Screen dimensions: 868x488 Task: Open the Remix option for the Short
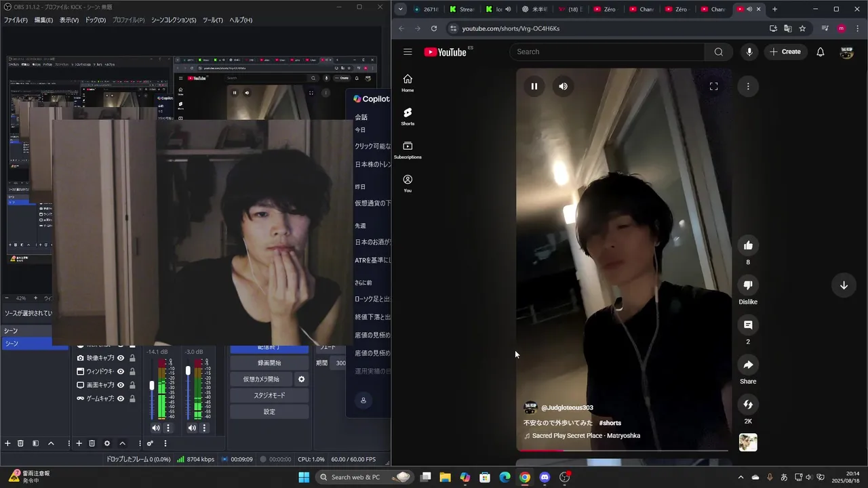click(748, 405)
